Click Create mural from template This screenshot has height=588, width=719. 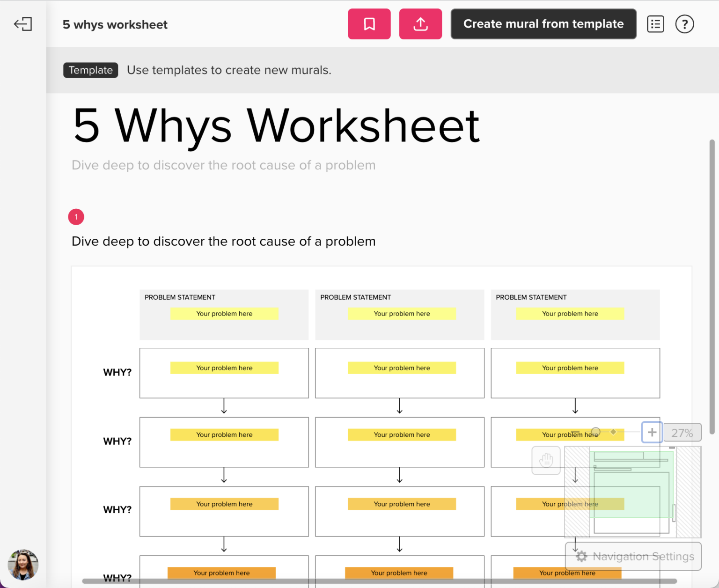[x=543, y=24]
